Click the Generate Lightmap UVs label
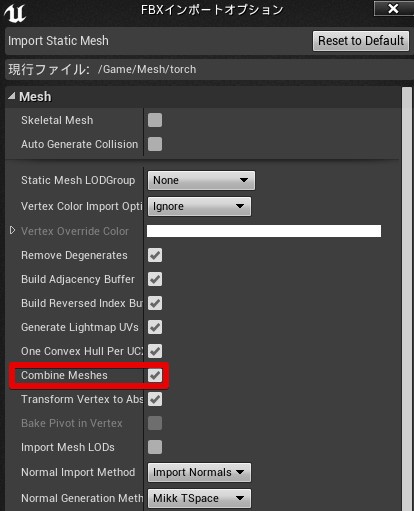 click(80, 327)
